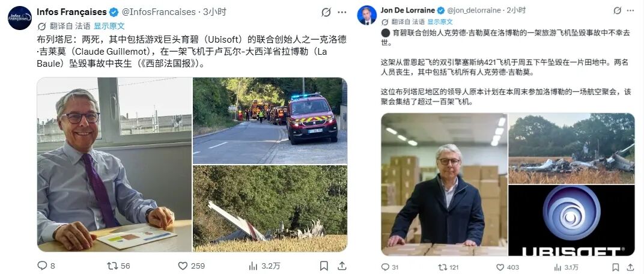Show original text of Infos Françaises post
This screenshot has width=644, height=274.
[x=109, y=26]
